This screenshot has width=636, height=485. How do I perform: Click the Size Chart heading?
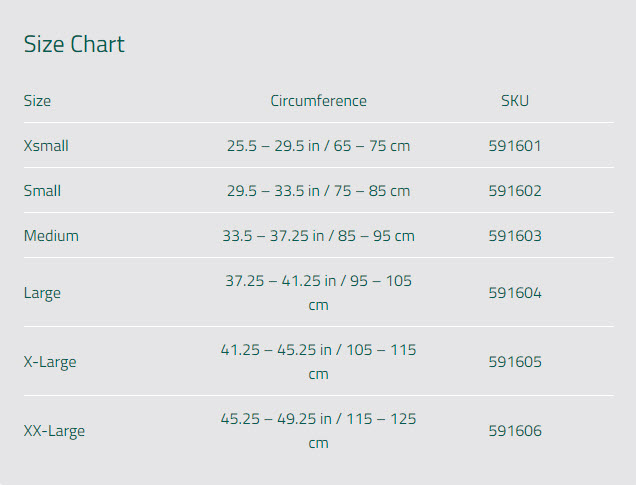[74, 44]
